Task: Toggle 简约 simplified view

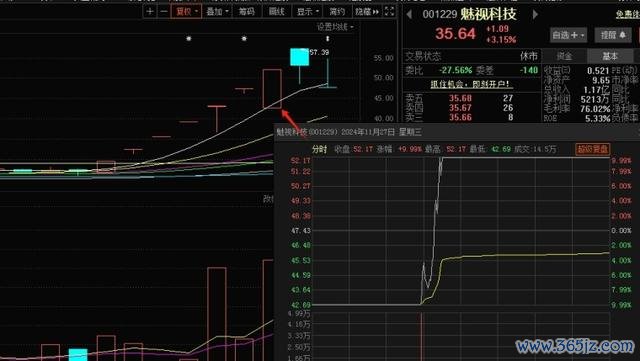Action: 337,11
